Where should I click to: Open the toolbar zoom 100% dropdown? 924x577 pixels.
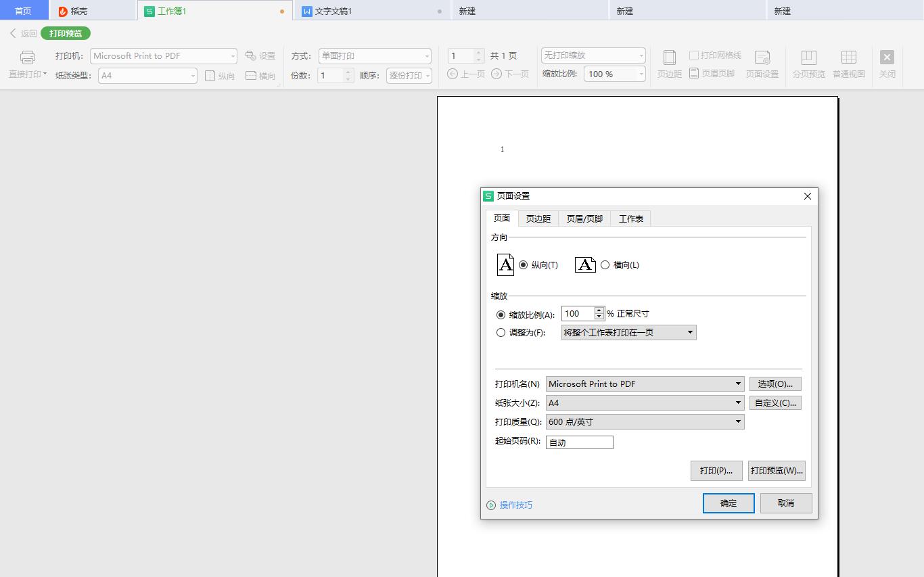point(615,74)
